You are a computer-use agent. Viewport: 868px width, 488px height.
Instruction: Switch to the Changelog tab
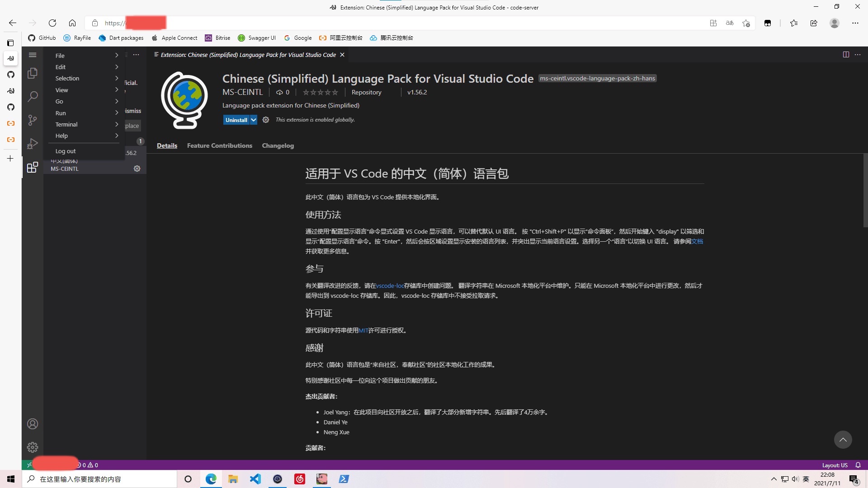(278, 145)
